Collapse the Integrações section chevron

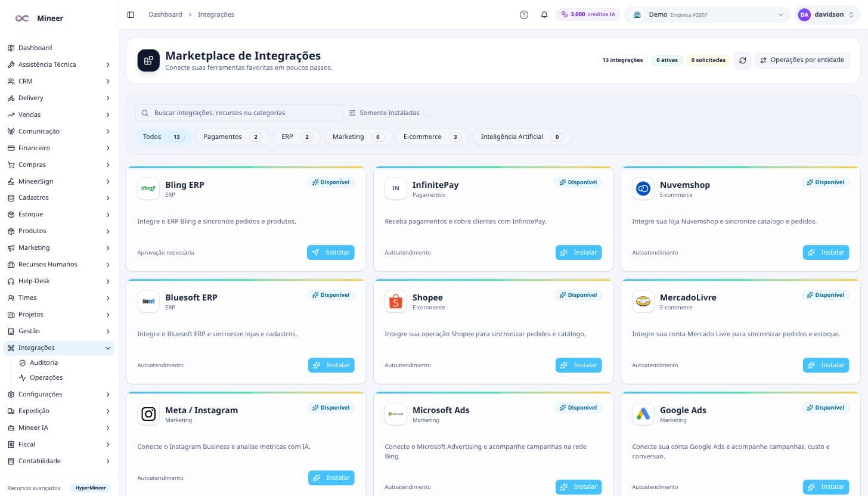(108, 348)
